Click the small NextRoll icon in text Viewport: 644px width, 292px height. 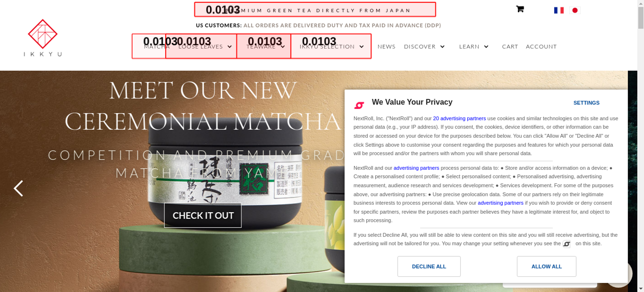(566, 244)
